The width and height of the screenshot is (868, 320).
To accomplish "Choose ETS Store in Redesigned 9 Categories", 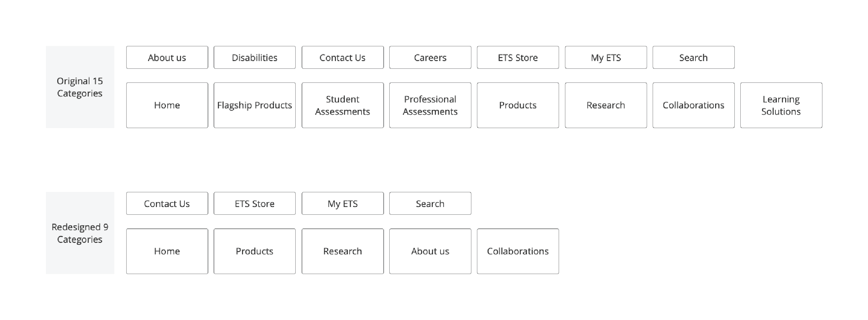I will click(x=255, y=204).
